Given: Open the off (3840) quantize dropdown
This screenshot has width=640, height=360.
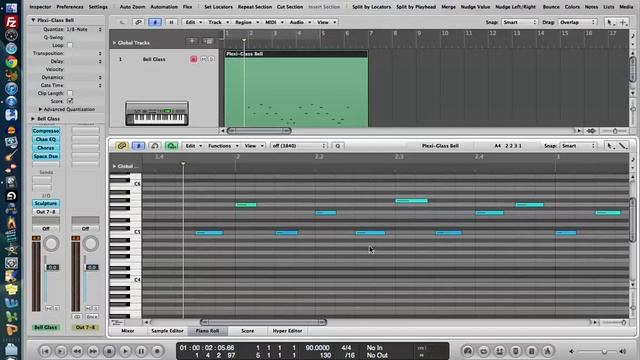Looking at the screenshot, I should point(299,146).
